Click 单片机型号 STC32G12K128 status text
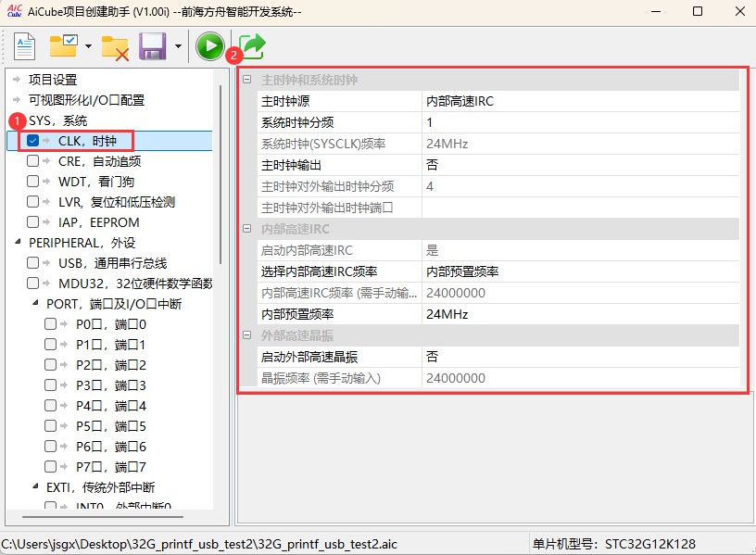 (613, 544)
